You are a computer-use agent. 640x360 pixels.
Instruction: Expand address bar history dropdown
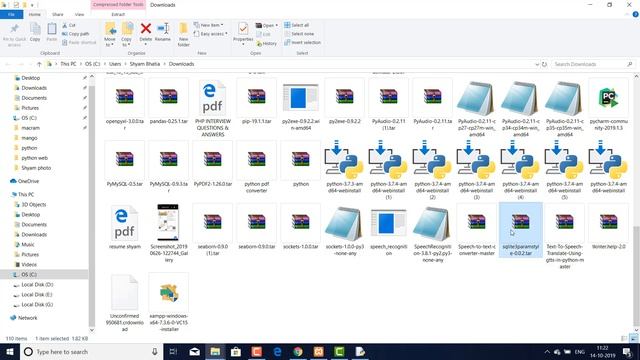[537, 64]
